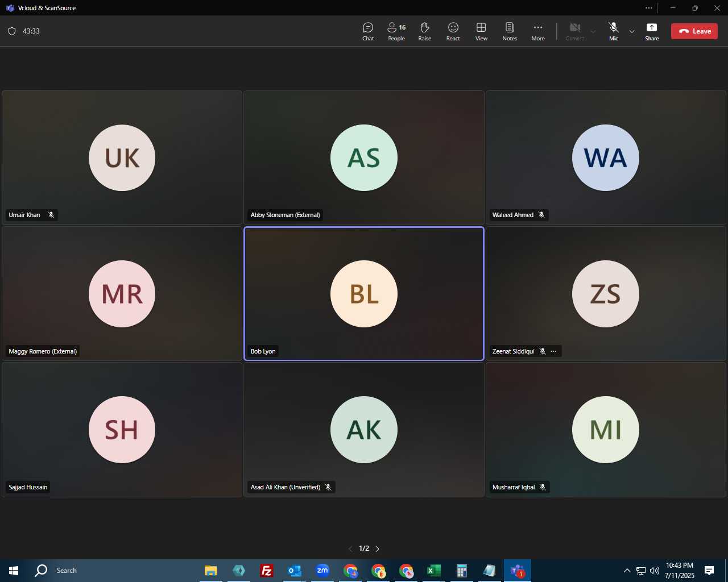
Task: Select the BL avatar of Bob Lyon
Action: [364, 294]
